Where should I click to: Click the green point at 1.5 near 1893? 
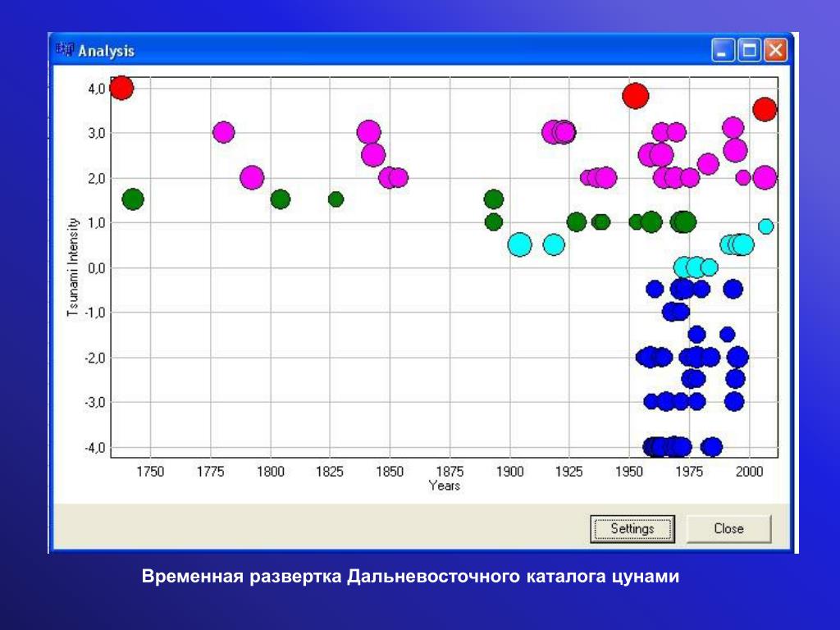[493, 199]
